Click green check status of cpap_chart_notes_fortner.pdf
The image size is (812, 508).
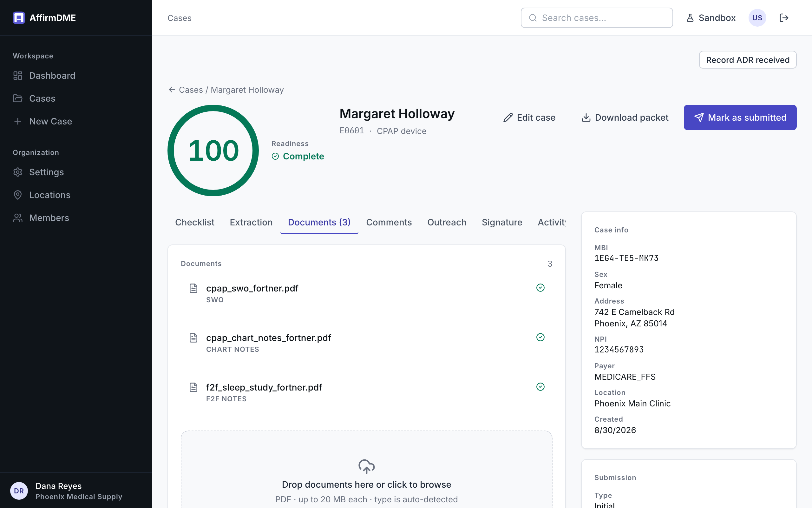click(x=540, y=337)
